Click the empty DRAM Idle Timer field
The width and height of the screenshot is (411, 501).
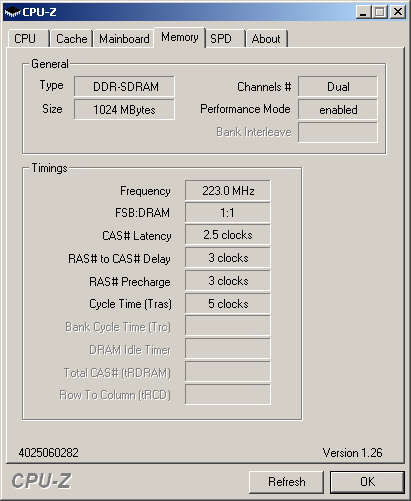(x=228, y=349)
